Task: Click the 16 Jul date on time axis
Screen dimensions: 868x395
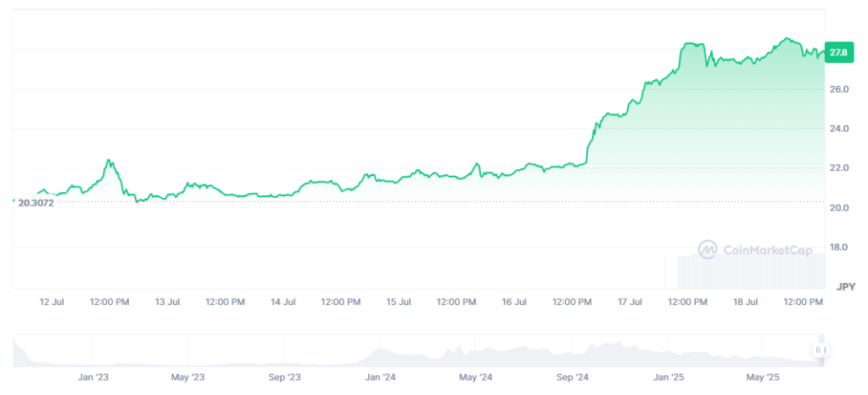Action: click(x=514, y=302)
